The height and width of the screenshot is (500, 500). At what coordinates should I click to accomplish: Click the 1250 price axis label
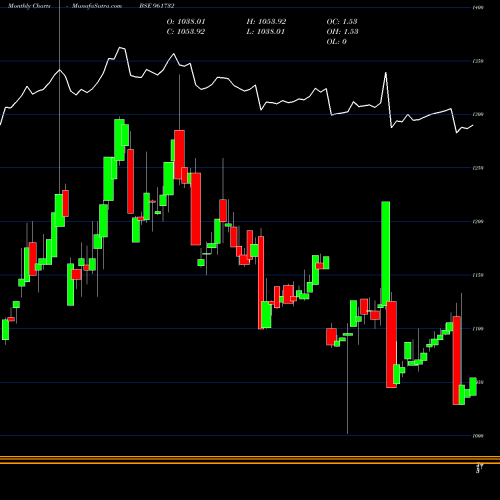click(478, 168)
